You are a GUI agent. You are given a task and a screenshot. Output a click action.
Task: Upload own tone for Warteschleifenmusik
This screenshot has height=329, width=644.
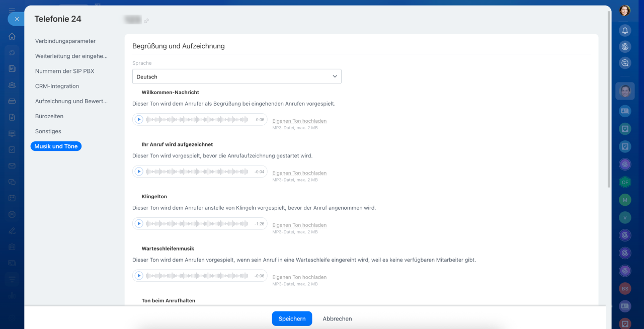pos(299,277)
